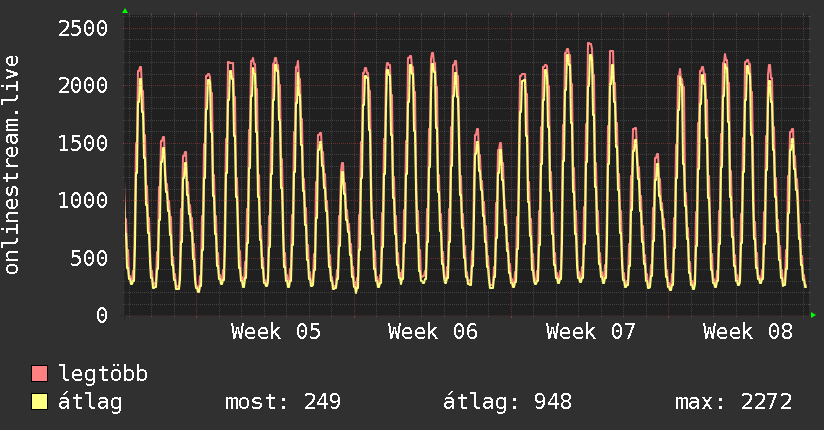The width and height of the screenshot is (824, 430).
Task: Click the Week 07 axis label
Action: tap(591, 332)
